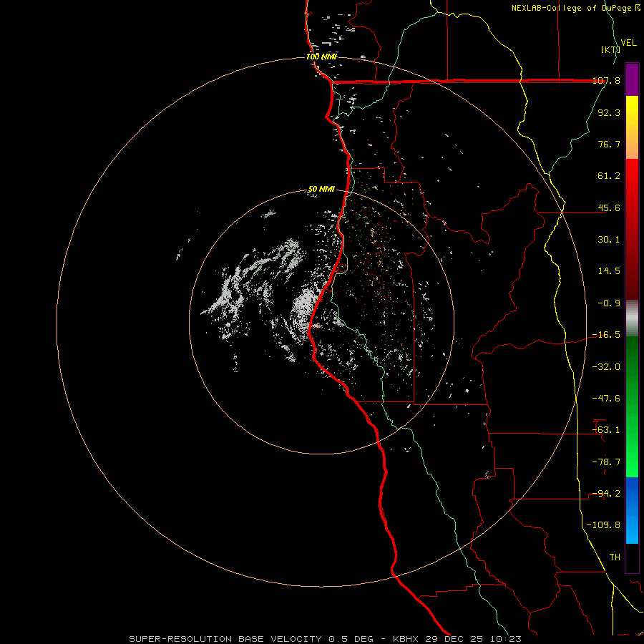
Task: Select the -47.6 legend value
Action: 606,399
